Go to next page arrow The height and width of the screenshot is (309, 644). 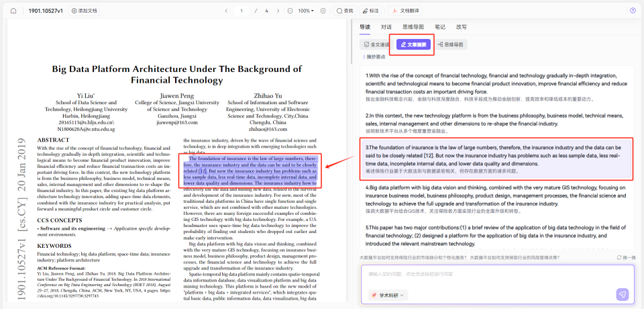coord(278,11)
